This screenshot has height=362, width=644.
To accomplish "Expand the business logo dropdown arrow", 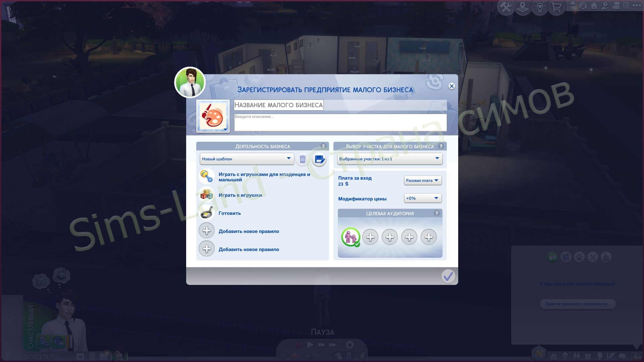I will (x=225, y=129).
